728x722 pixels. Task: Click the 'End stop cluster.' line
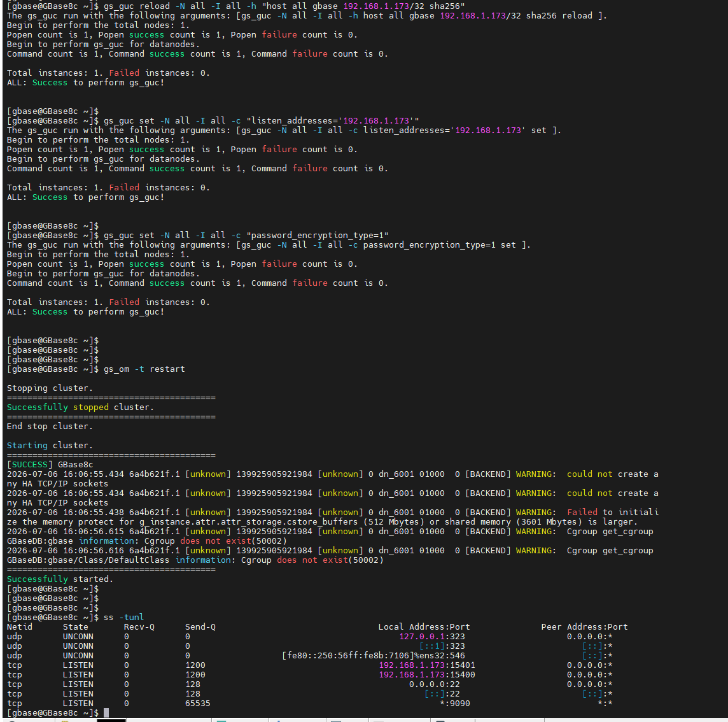[50, 427]
